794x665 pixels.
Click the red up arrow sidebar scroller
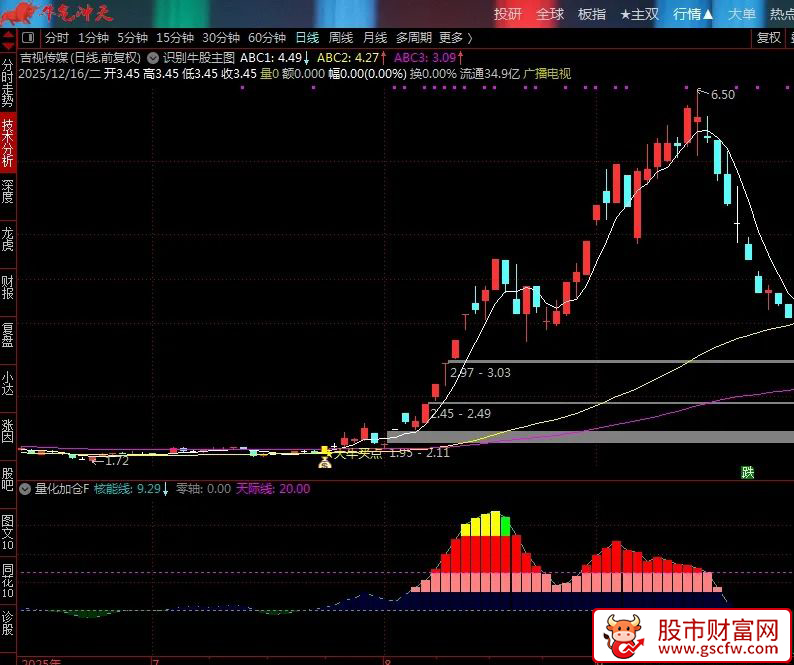coord(8,35)
